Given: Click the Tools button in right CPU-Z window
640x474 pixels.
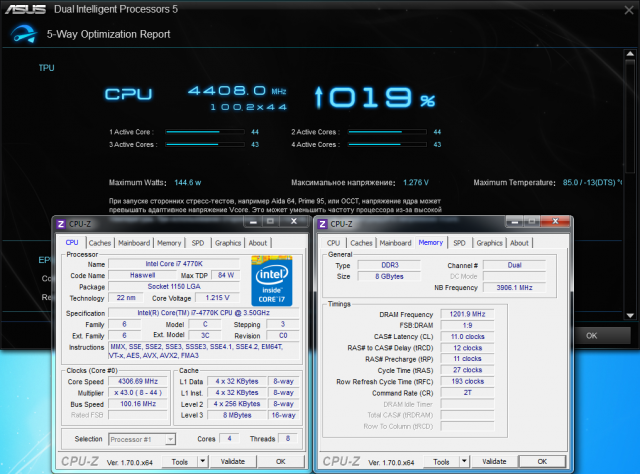Looking at the screenshot, I should click(x=441, y=462).
